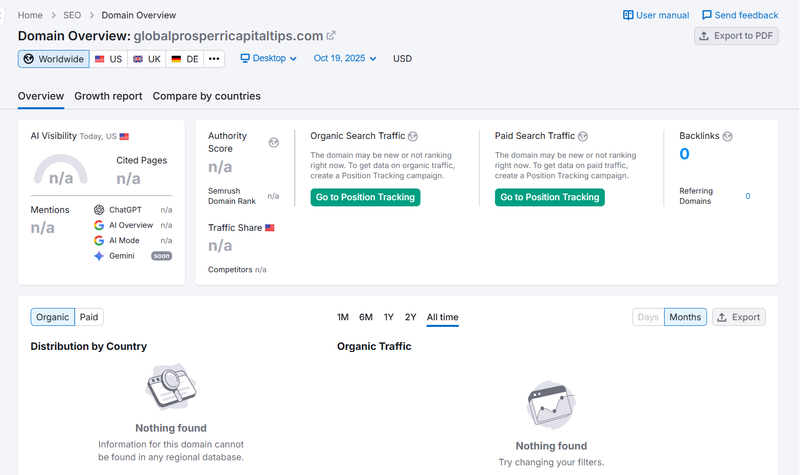Open the Overview tab
Image resolution: width=800 pixels, height=475 pixels.
(41, 96)
